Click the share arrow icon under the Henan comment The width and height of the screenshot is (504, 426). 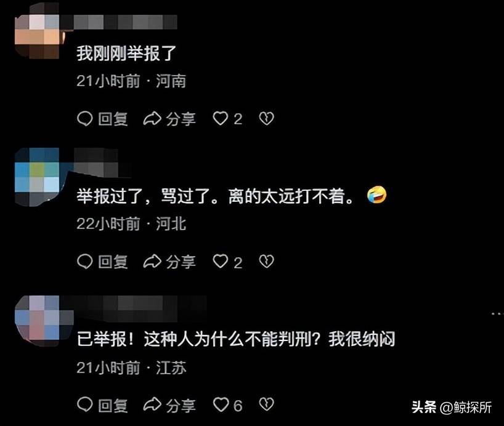(x=152, y=119)
